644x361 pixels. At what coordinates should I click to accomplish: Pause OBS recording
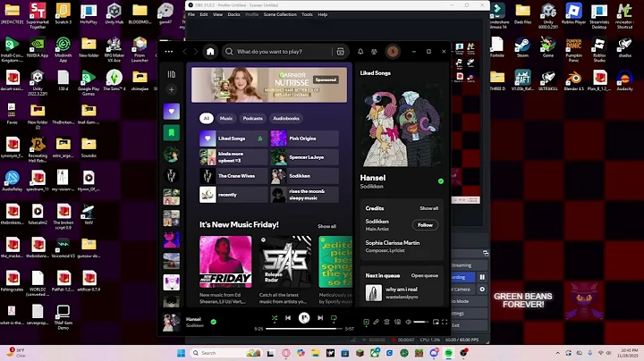[482, 277]
